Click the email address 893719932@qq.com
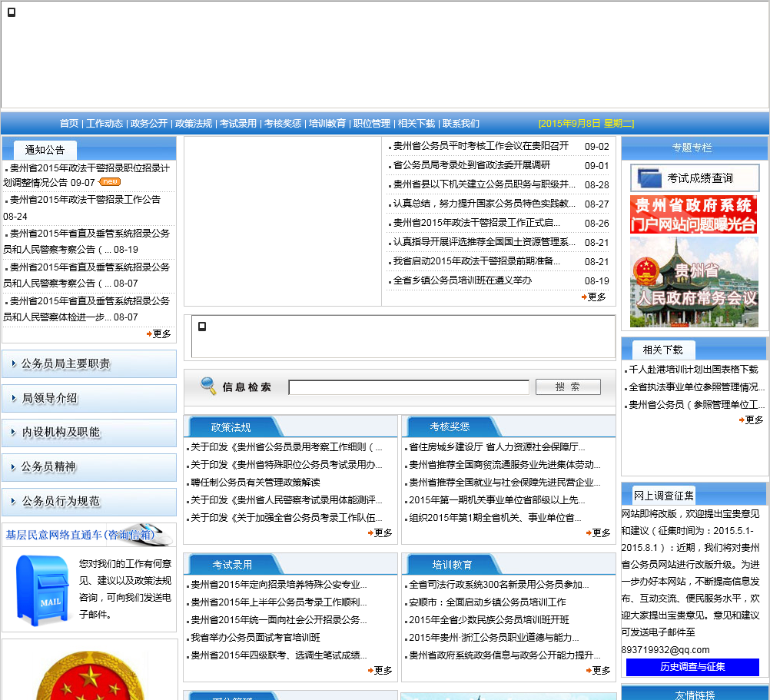The width and height of the screenshot is (770, 700). pos(665,649)
